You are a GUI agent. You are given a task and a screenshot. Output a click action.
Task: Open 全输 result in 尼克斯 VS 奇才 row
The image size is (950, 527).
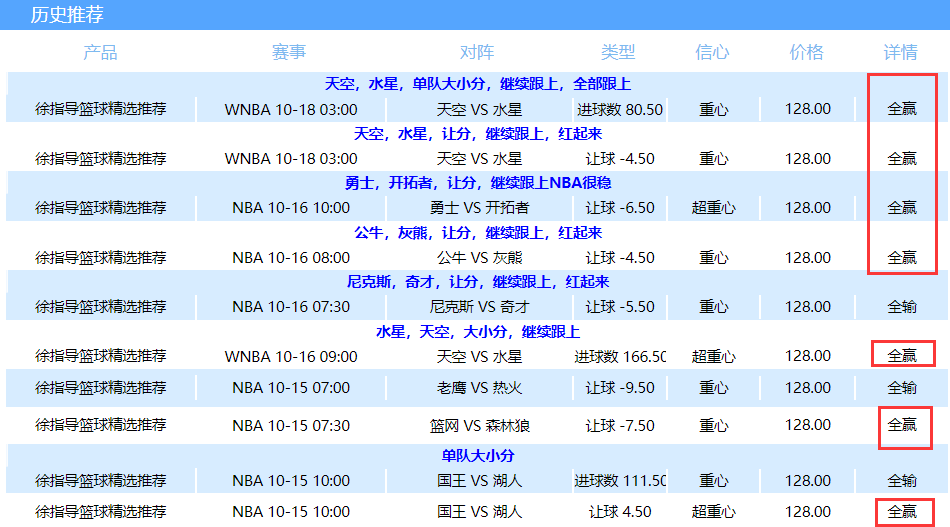point(902,307)
